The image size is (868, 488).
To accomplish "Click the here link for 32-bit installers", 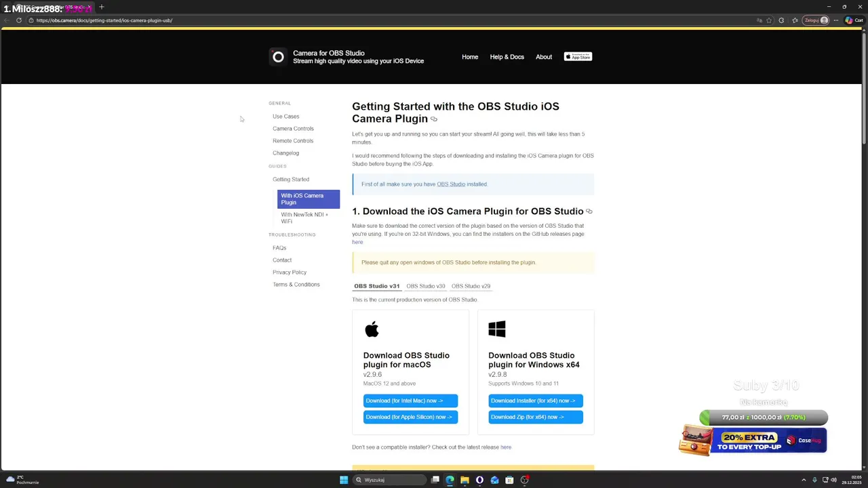I will pyautogui.click(x=357, y=242).
